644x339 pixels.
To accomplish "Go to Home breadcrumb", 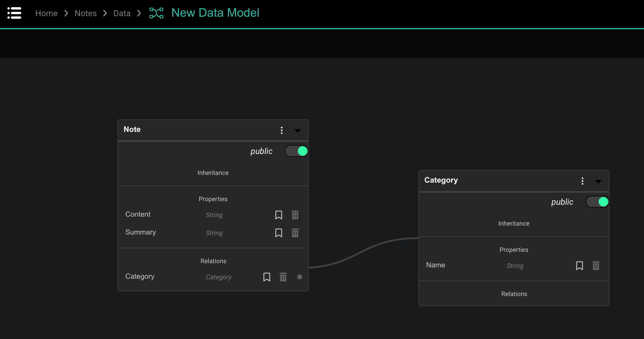I will [46, 13].
